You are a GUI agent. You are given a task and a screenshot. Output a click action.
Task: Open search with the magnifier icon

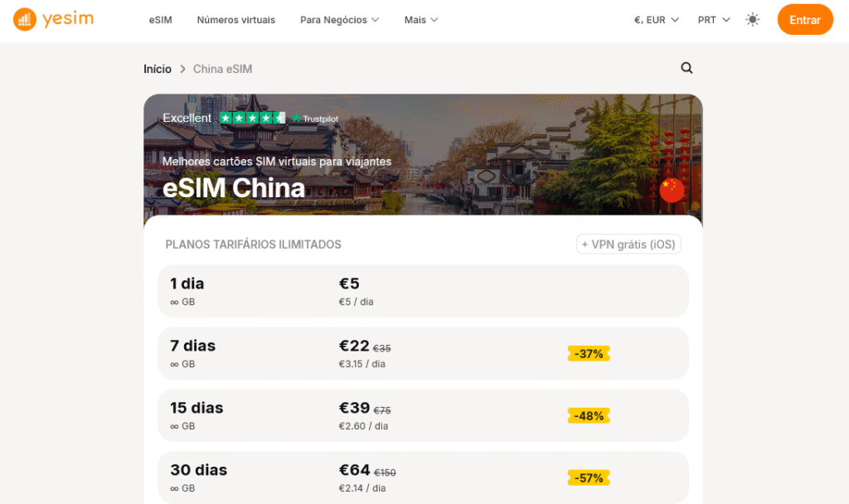pos(686,69)
